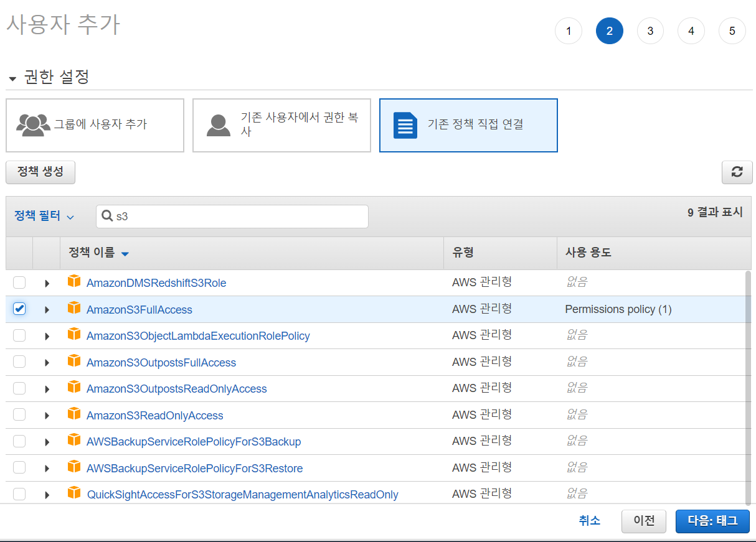The image size is (756, 542).
Task: Sort by the 정책 이름 column
Action: click(99, 253)
